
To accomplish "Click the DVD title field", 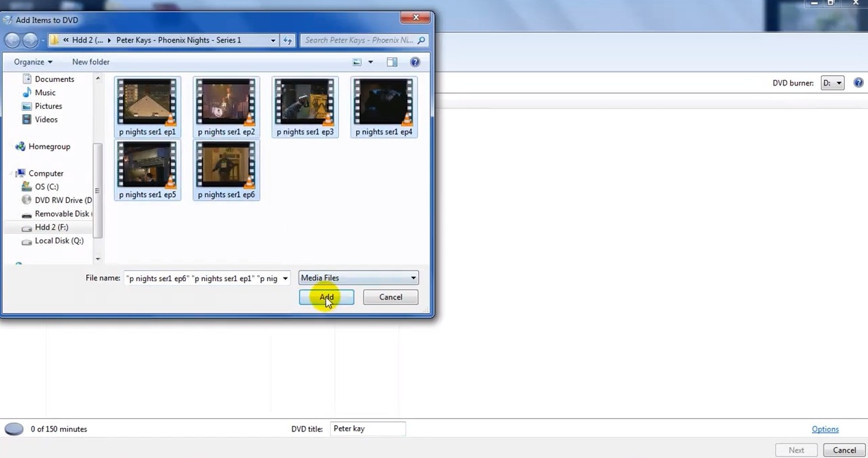I will 368,429.
